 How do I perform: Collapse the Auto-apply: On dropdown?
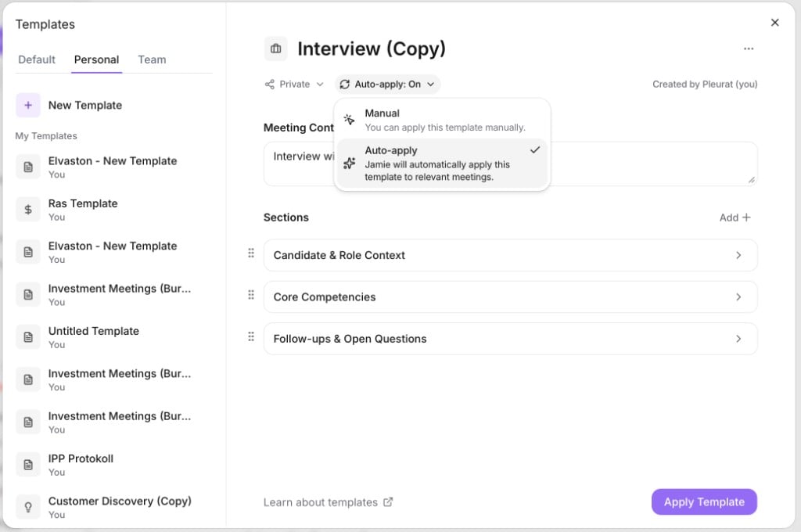click(388, 84)
